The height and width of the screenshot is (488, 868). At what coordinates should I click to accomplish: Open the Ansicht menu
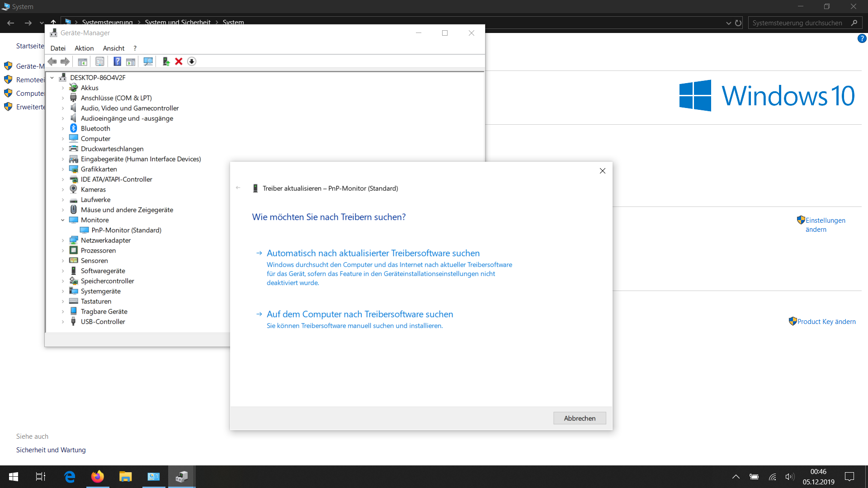pos(113,48)
